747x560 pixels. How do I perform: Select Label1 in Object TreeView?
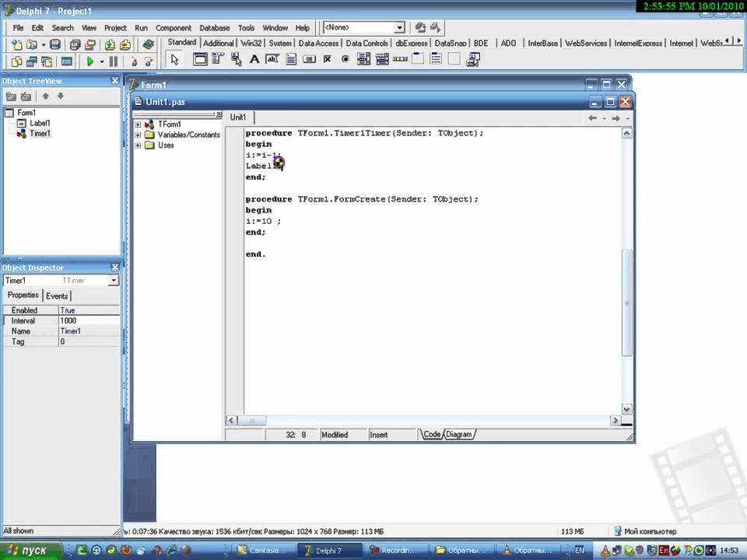pyautogui.click(x=40, y=123)
